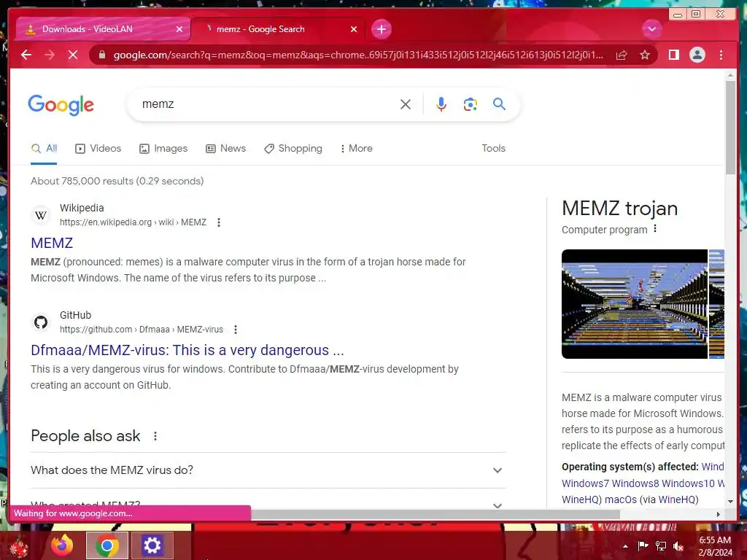Go back using the browser back arrow

pos(26,55)
